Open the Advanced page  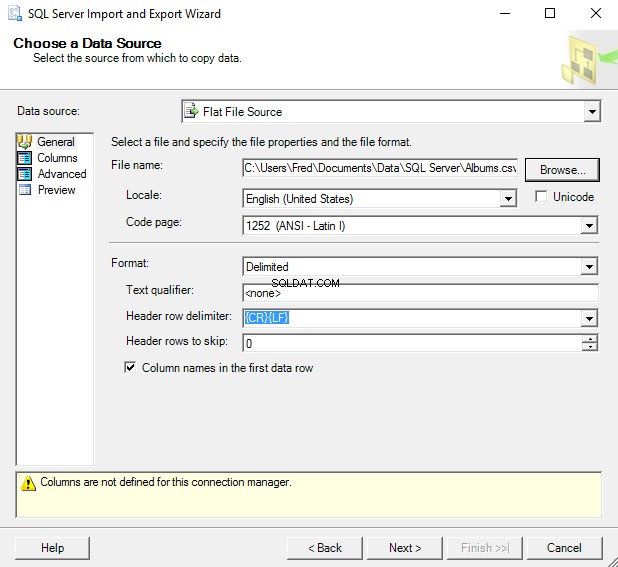click(62, 174)
